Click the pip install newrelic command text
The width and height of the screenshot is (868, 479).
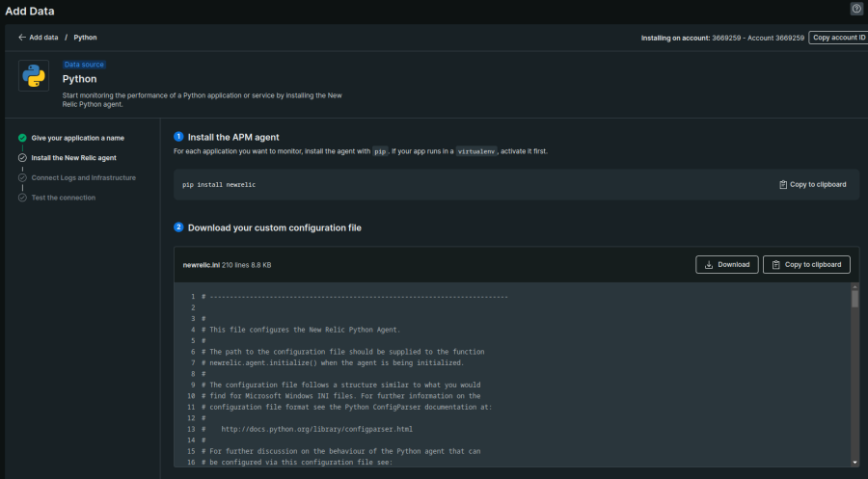219,185
